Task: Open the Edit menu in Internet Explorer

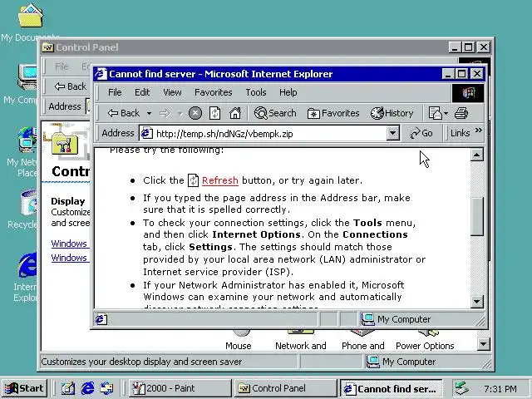Action: (142, 92)
